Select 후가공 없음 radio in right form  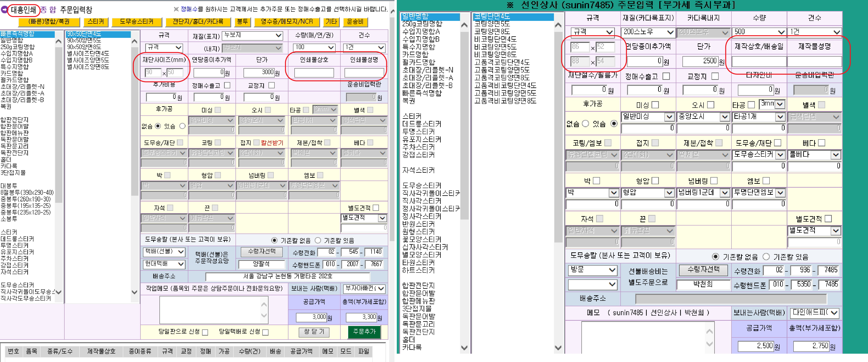pyautogui.click(x=586, y=124)
